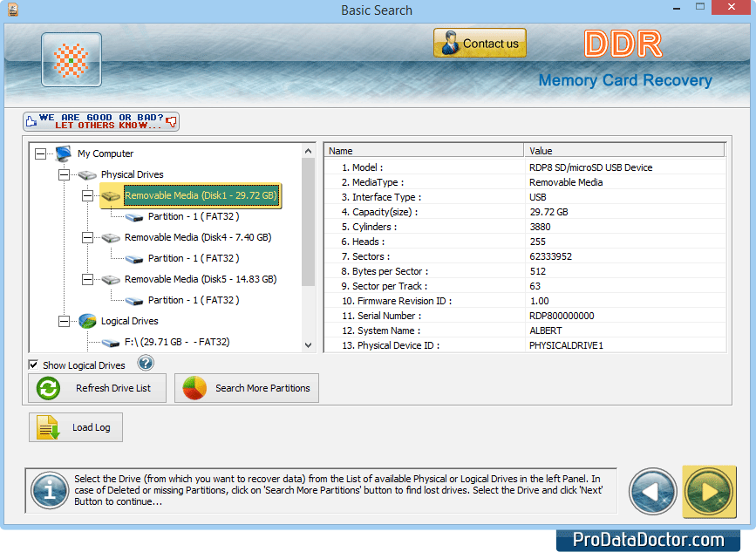Click the Disk5 removable media drive icon

point(111,280)
